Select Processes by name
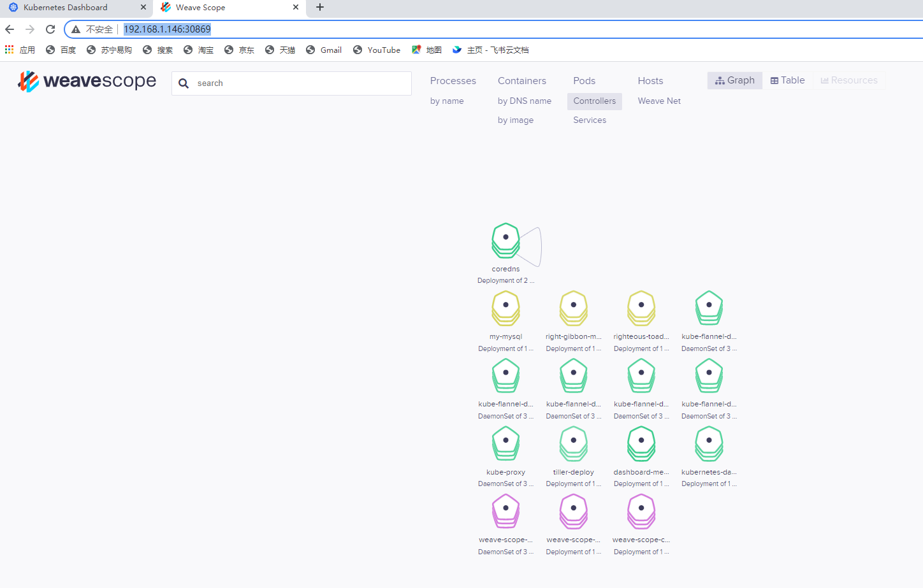 point(447,101)
